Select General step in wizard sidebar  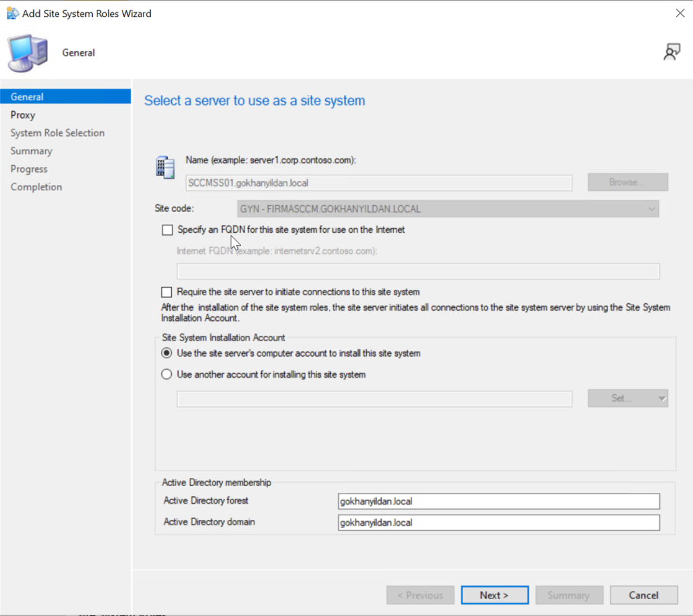click(x=66, y=96)
